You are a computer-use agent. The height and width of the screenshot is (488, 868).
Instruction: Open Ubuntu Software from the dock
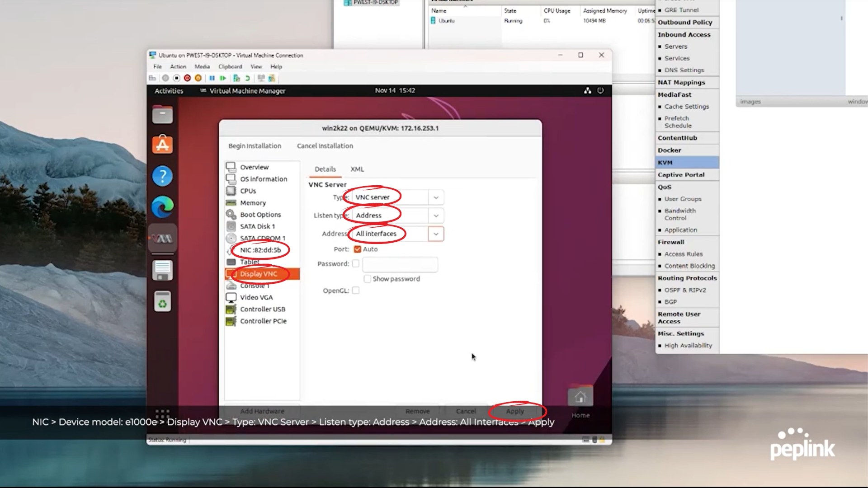pos(162,145)
